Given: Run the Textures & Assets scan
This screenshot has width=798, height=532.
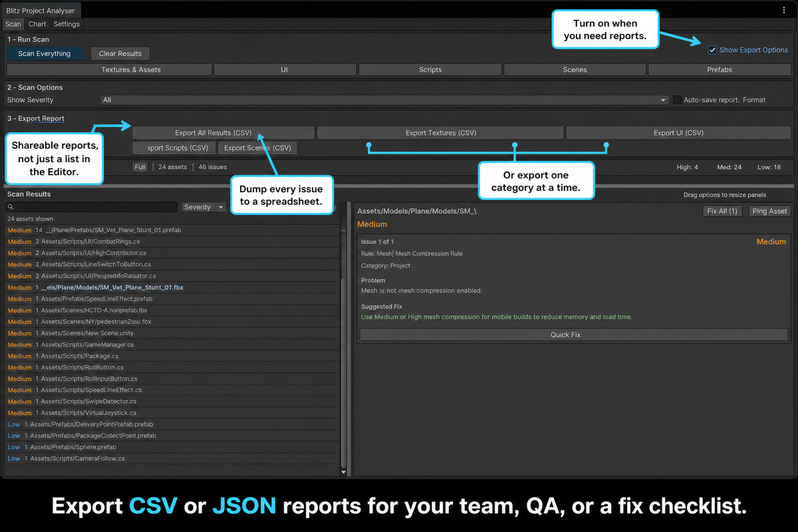Looking at the screenshot, I should click(x=109, y=69).
